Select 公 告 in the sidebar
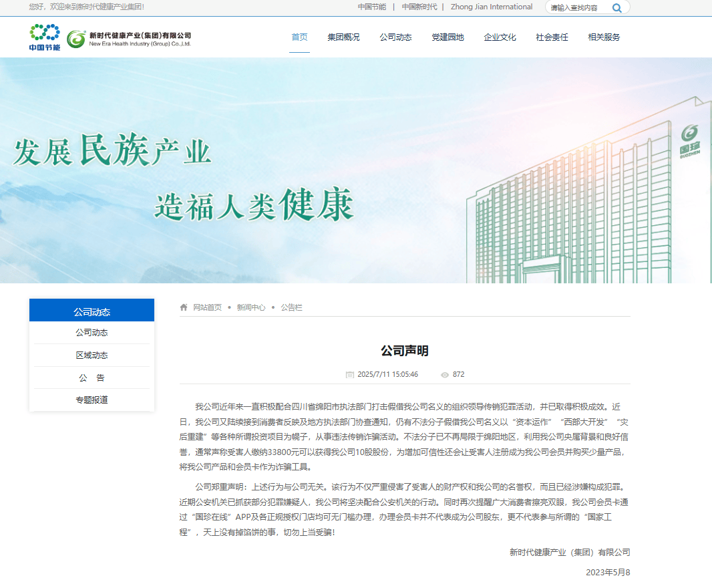The image size is (712, 588). coord(92,378)
